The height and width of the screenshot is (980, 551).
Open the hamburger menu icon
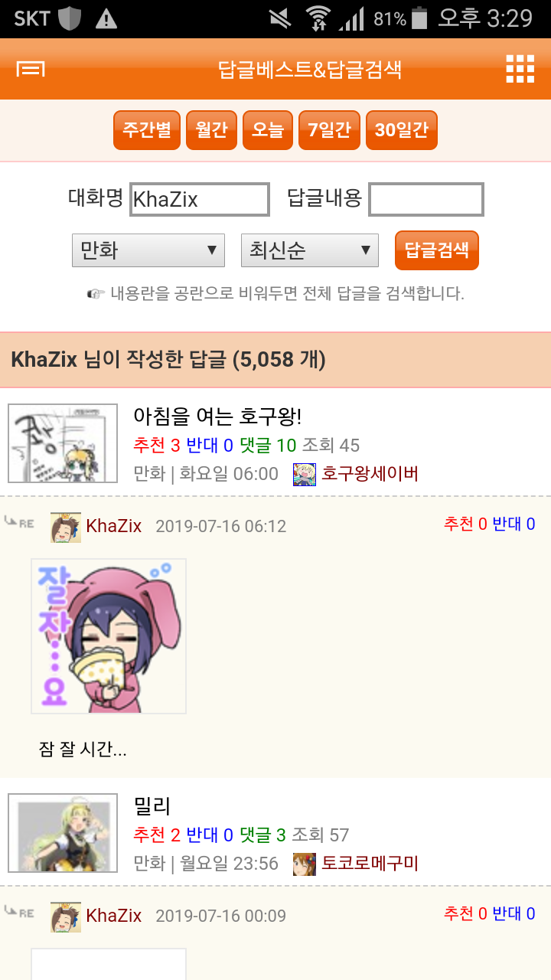click(31, 70)
